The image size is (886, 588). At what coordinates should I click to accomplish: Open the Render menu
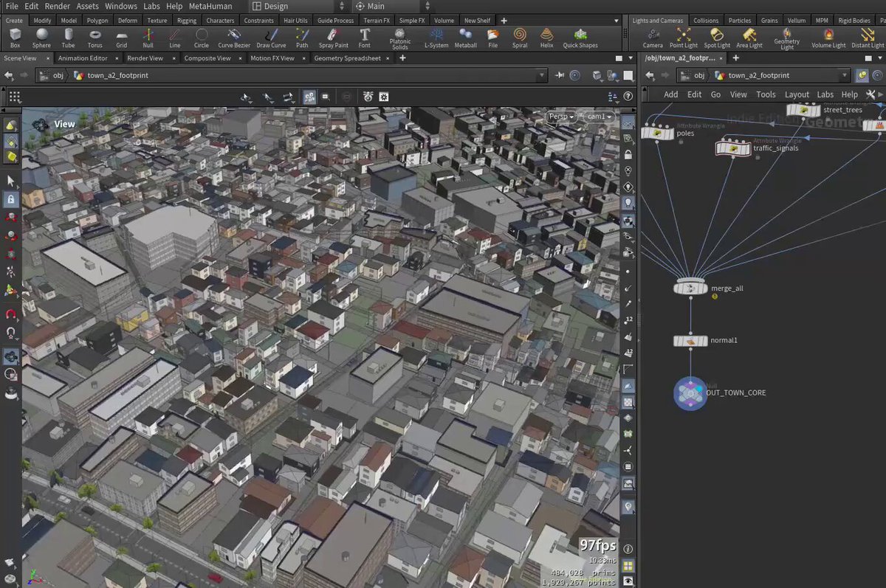(58, 6)
